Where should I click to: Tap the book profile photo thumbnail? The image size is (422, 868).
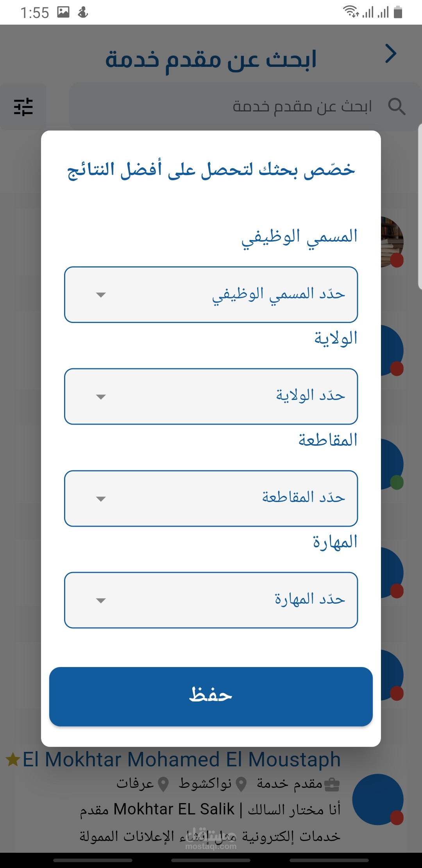pos(392,242)
